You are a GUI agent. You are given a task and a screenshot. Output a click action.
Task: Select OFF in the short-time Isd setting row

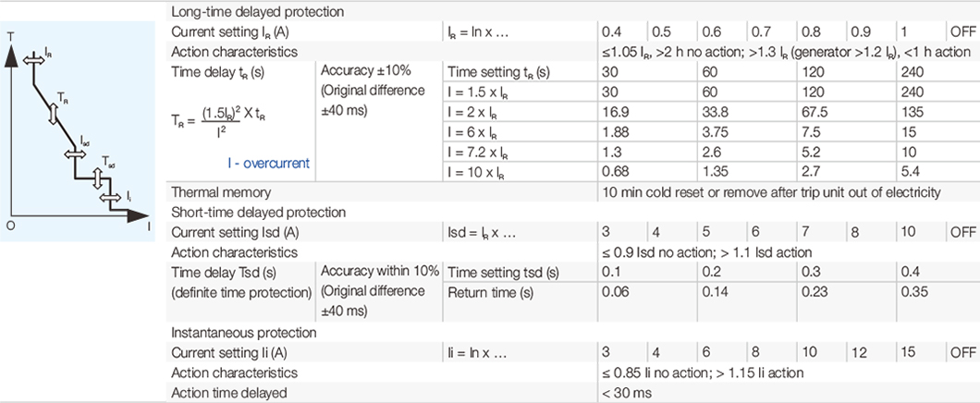(962, 231)
